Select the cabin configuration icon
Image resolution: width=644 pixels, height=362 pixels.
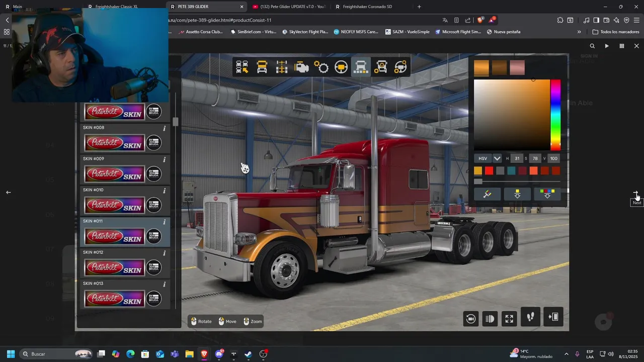(262, 67)
